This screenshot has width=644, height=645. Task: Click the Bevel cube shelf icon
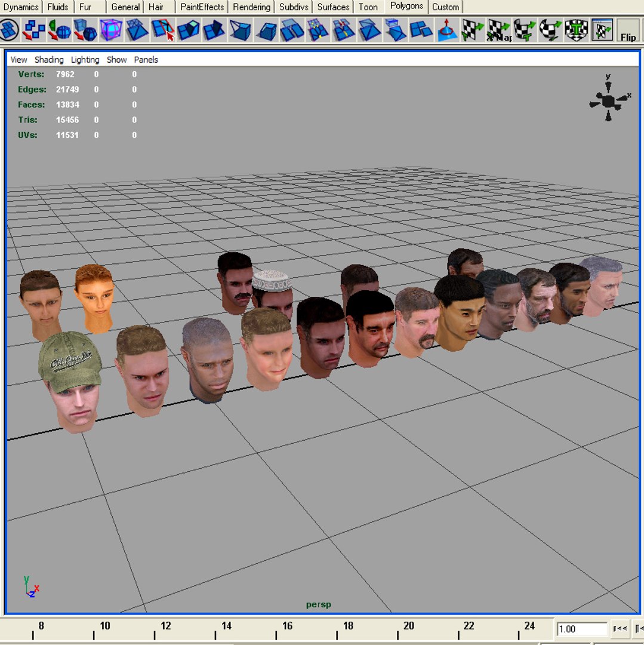(267, 30)
